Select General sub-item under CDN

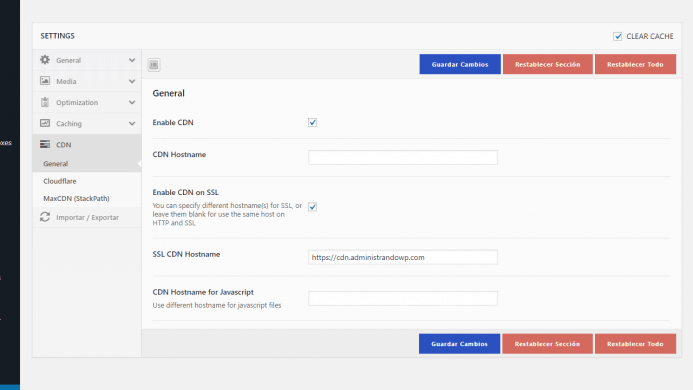click(x=87, y=164)
